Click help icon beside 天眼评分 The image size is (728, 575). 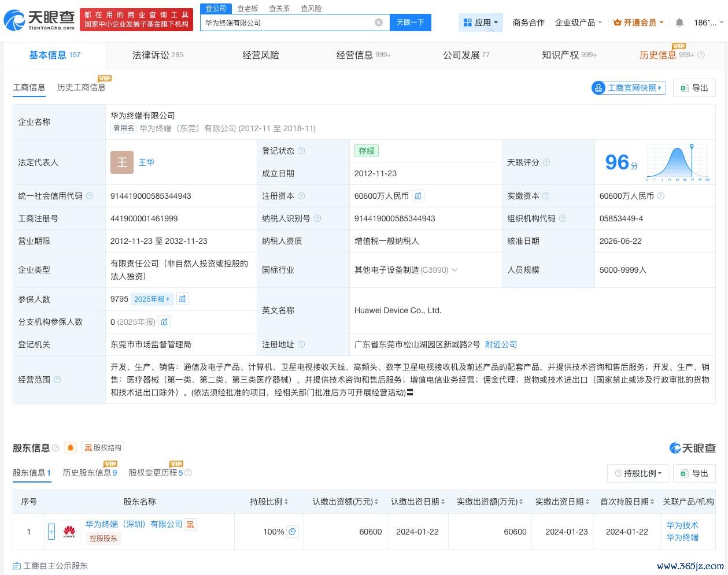546,162
